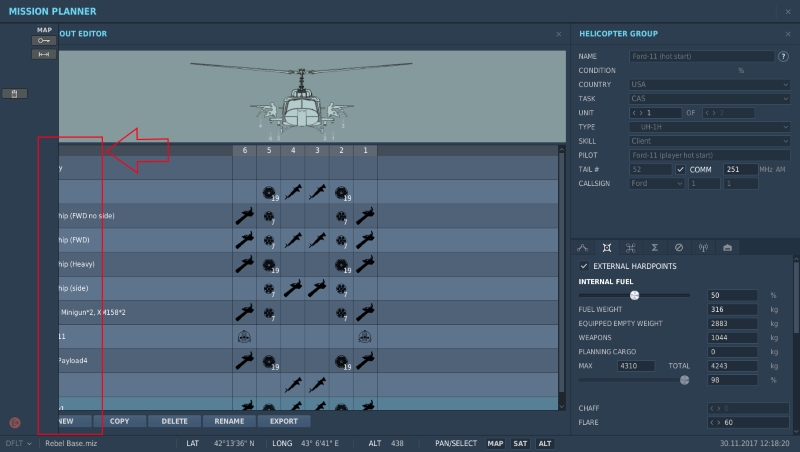This screenshot has height=452, width=800.
Task: Open help via the question mark beside NAME
Action: click(x=783, y=57)
